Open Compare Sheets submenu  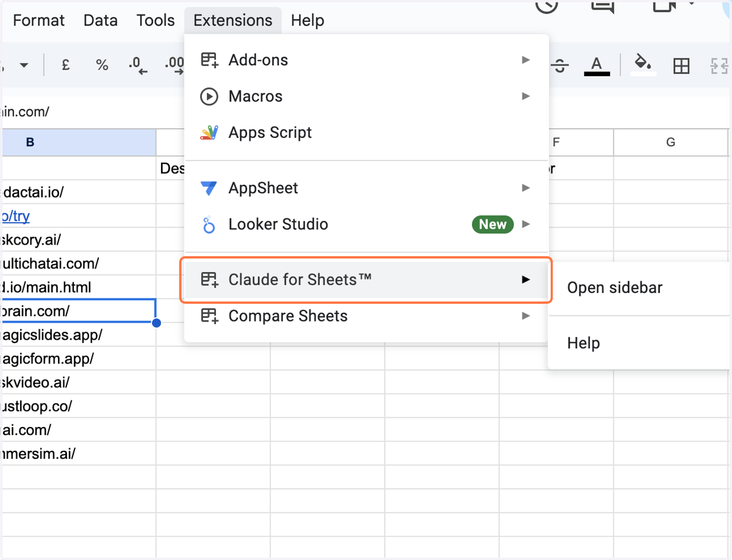[366, 316]
